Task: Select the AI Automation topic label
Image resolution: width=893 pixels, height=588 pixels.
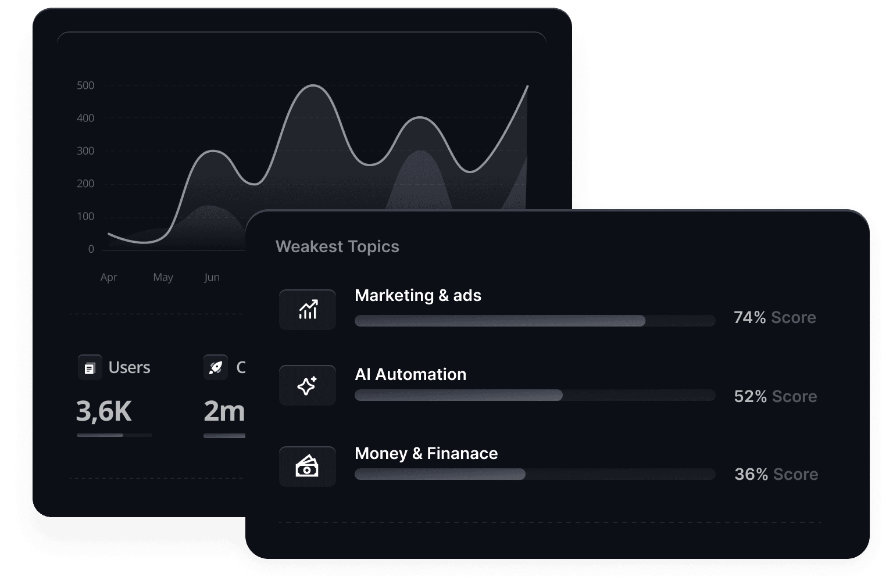Action: click(410, 374)
